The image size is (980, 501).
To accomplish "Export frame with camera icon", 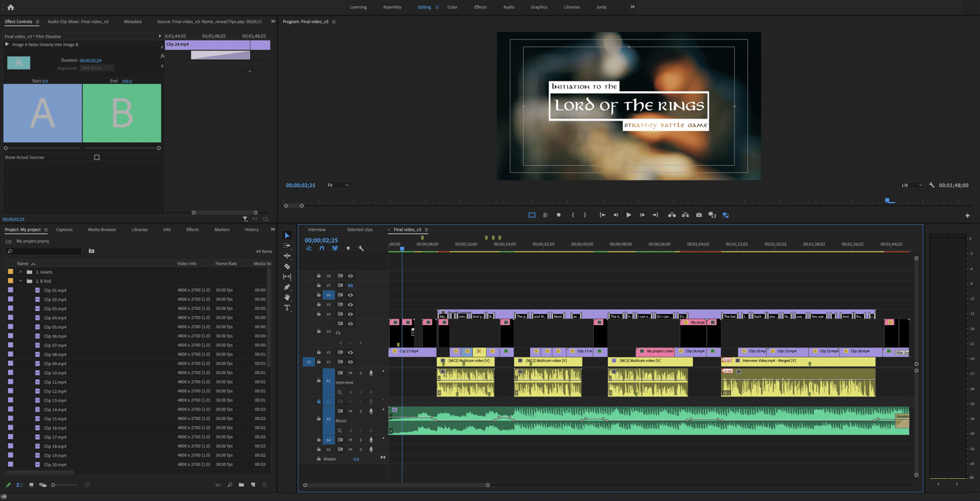I will pos(699,215).
